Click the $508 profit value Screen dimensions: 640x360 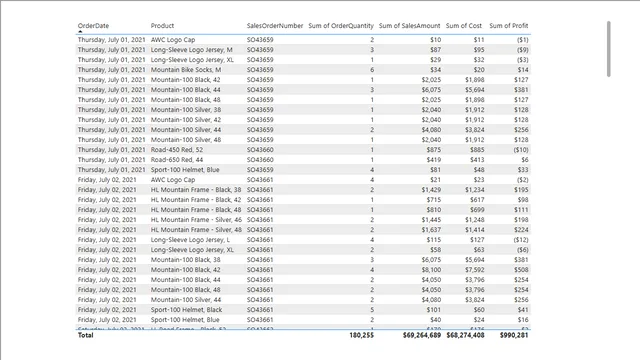pos(521,270)
